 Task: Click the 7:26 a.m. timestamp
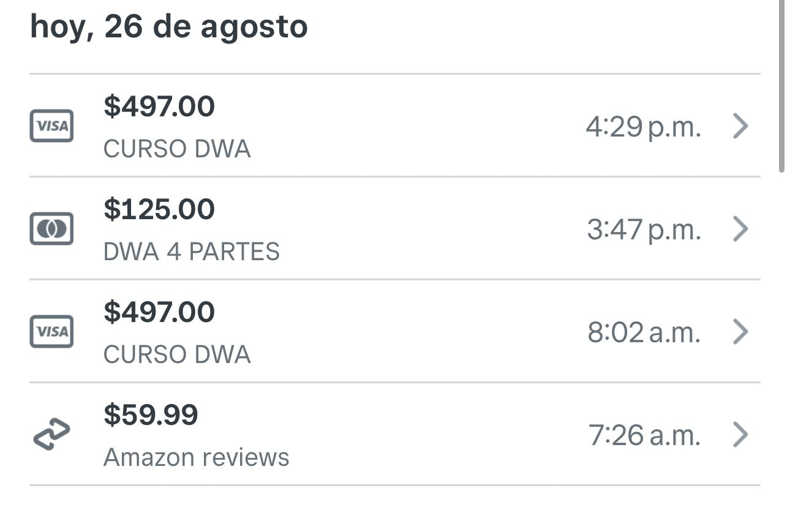coord(644,435)
